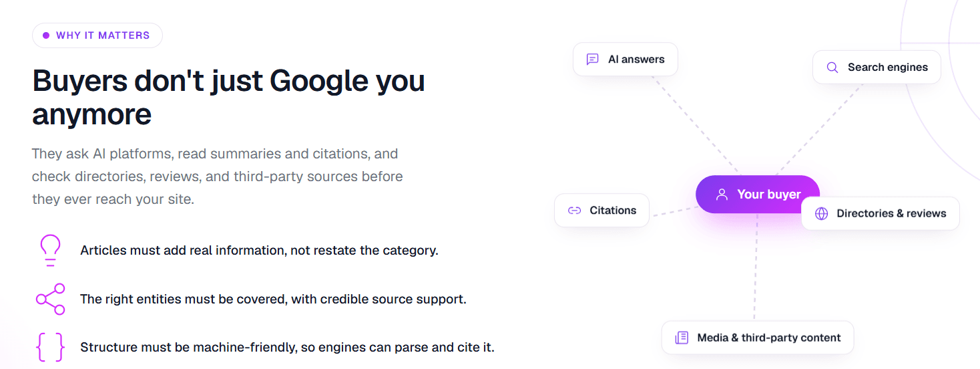
Task: Click the paragraph about AI platforms
Action: point(218,176)
